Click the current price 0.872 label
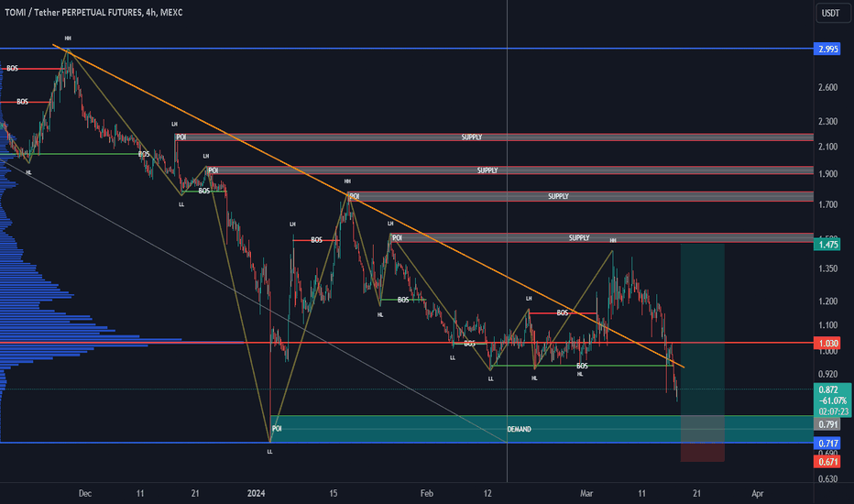This screenshot has width=854, height=504. [829, 389]
